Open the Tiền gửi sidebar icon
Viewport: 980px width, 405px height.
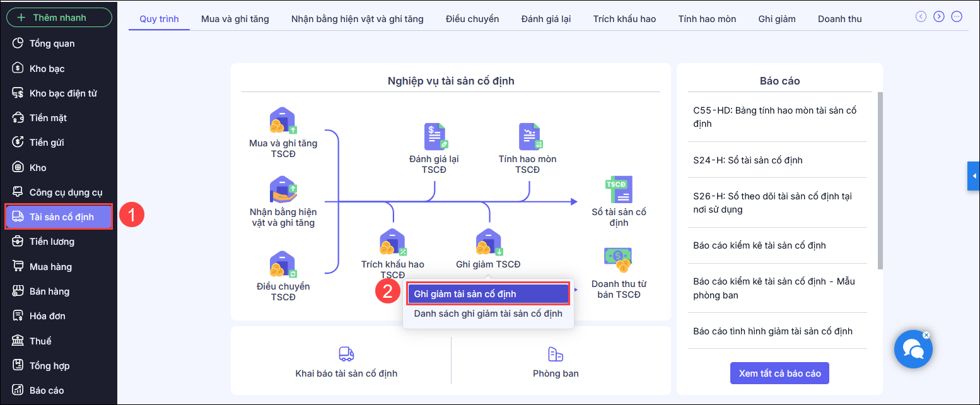point(18,143)
